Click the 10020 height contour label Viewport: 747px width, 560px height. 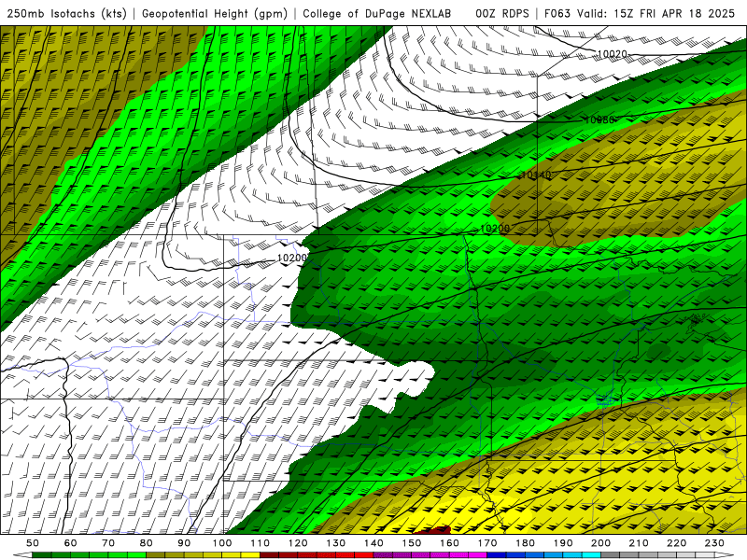click(613, 54)
